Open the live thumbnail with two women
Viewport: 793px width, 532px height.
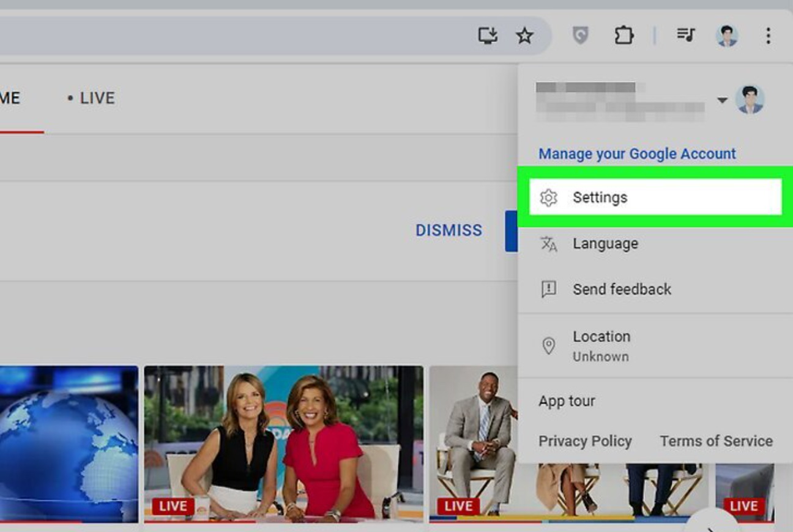283,443
